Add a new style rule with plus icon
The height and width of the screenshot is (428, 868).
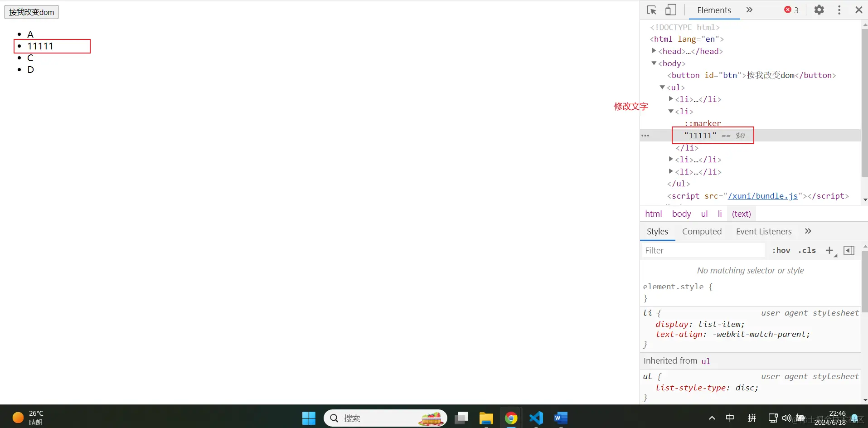tap(830, 250)
